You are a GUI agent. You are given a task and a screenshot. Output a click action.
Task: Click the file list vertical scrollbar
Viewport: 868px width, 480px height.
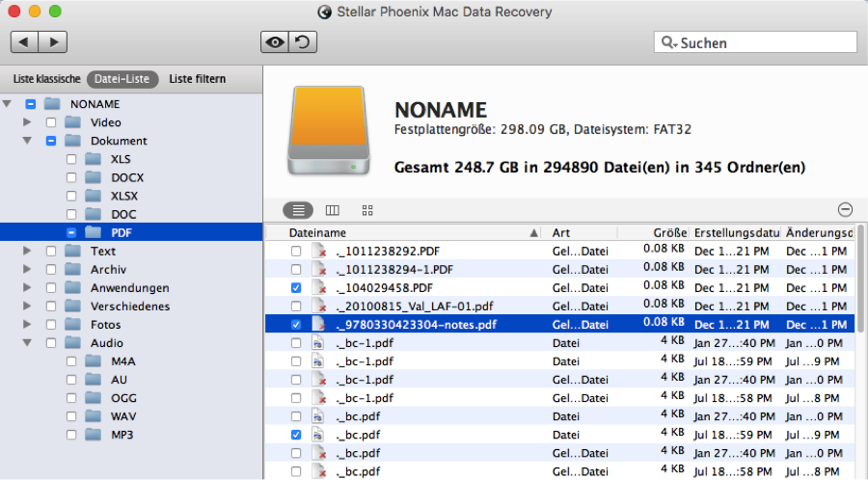tap(861, 279)
